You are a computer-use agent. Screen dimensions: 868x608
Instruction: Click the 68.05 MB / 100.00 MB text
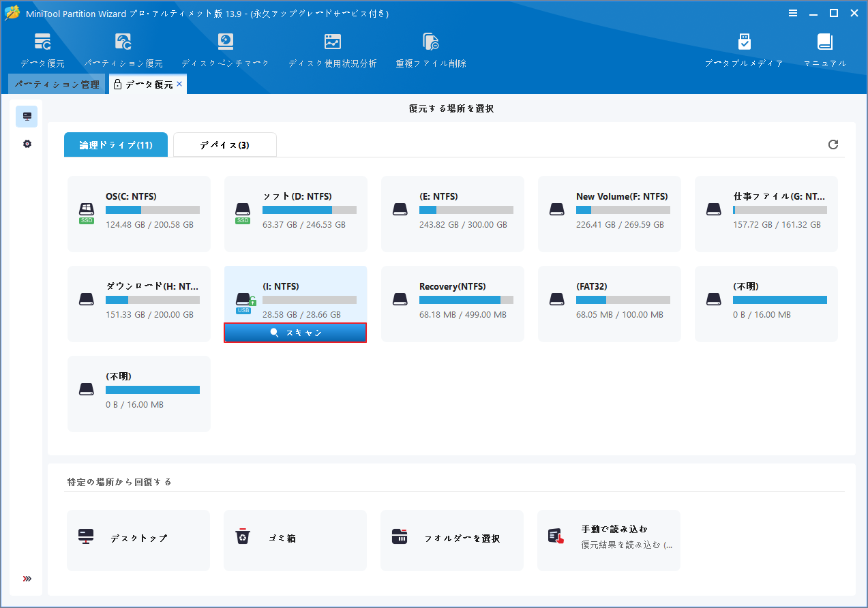(x=620, y=315)
